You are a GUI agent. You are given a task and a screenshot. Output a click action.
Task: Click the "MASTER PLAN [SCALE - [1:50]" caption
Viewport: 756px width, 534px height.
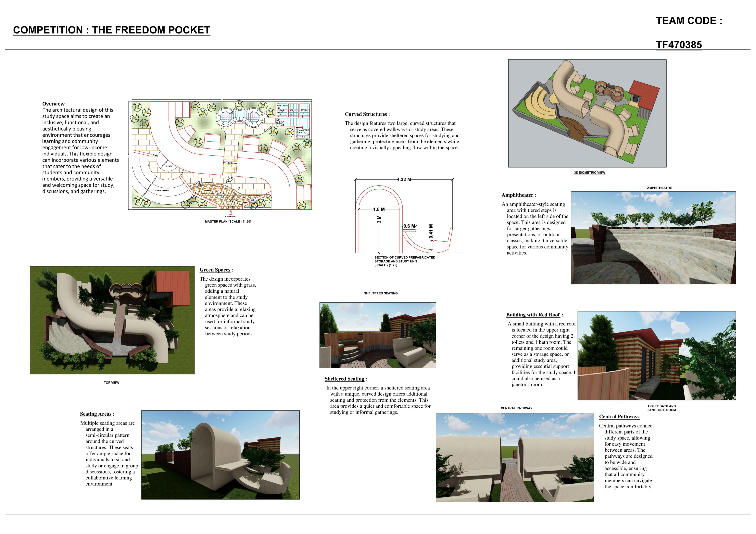point(228,222)
